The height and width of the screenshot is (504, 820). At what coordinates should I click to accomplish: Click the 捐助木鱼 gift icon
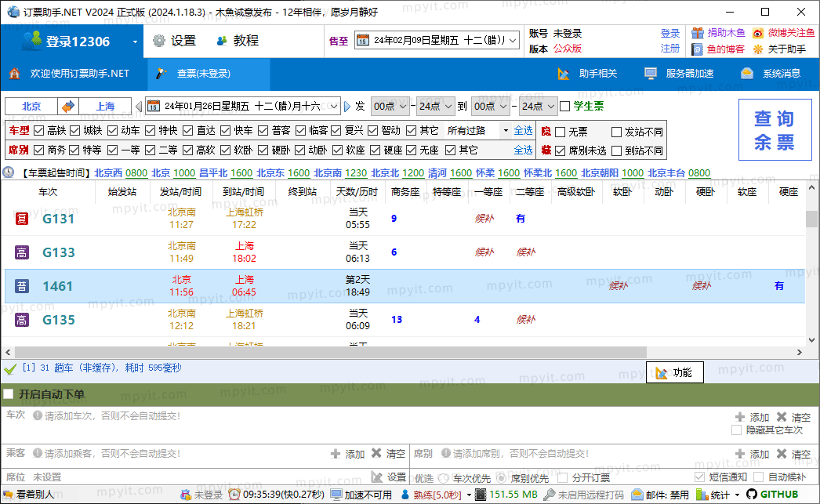coord(698,33)
